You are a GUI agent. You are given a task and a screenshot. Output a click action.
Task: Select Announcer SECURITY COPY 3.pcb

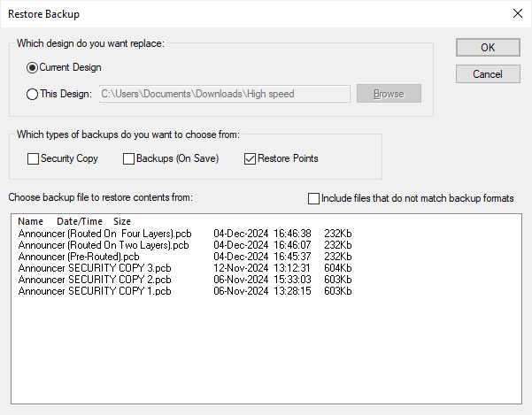coord(95,267)
